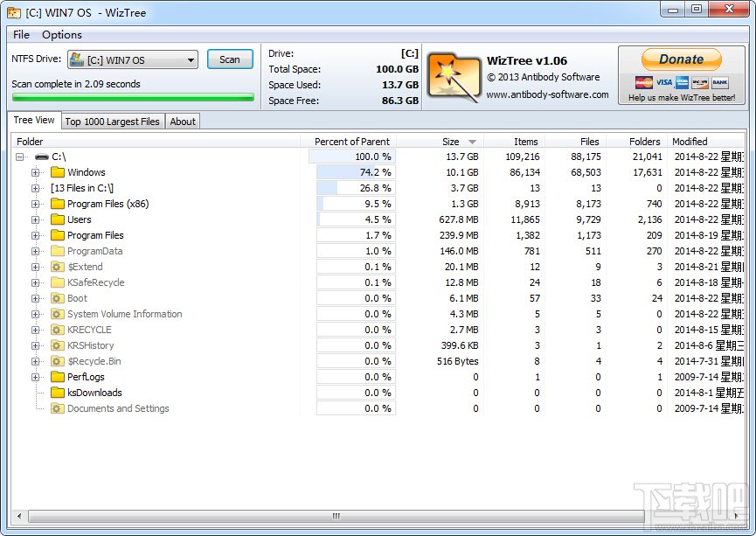
Task: Click the Donate button
Action: (x=681, y=59)
